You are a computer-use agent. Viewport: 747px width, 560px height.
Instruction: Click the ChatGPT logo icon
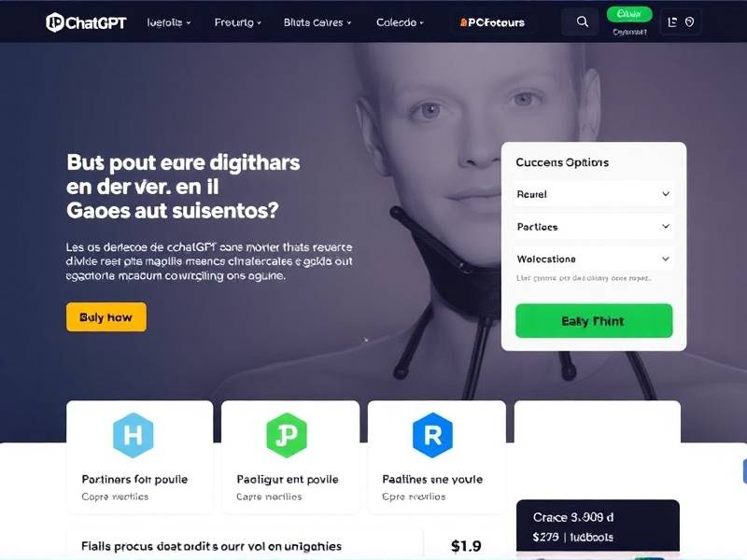point(55,22)
